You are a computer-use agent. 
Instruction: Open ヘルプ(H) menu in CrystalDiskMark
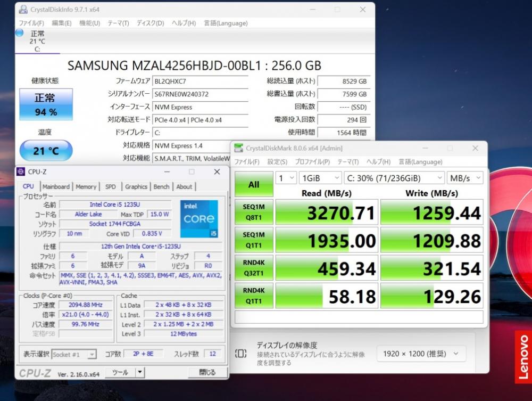[378, 161]
